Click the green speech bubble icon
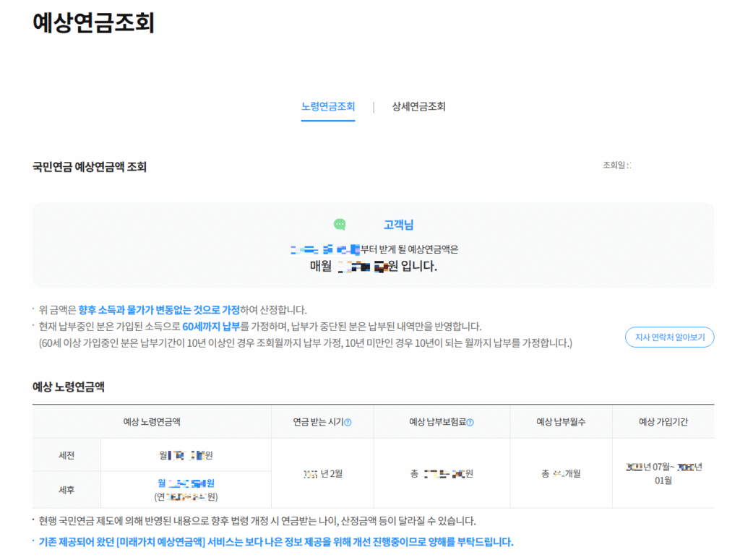Viewport: 740px width, 560px height. (340, 225)
